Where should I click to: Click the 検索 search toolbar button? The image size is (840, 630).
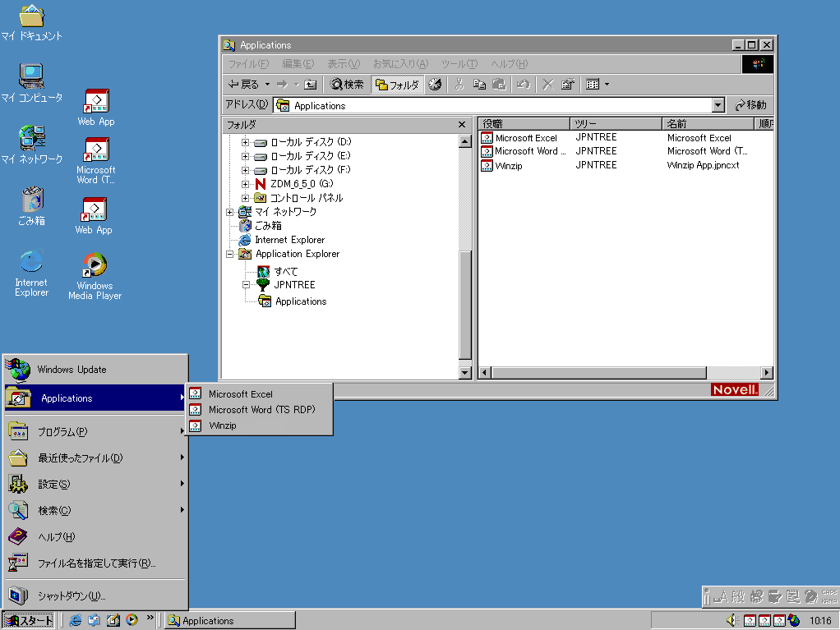(347, 85)
